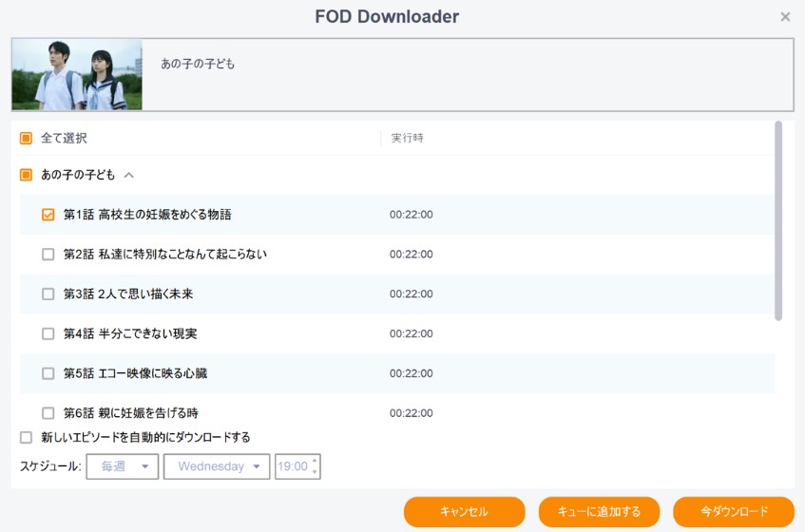Image resolution: width=805 pixels, height=532 pixels.
Task: Toggle the 全て選択 checkbox
Action: pos(26,138)
